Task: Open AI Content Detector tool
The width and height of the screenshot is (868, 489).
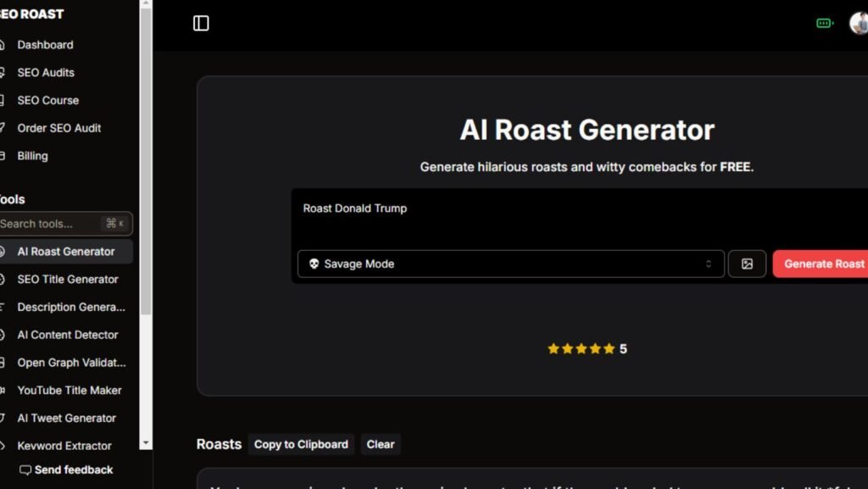Action: [66, 335]
